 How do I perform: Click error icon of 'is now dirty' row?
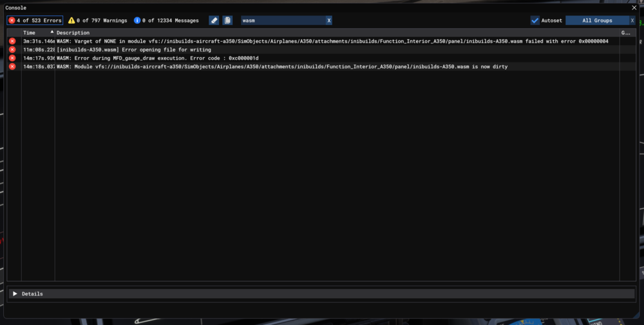(12, 66)
